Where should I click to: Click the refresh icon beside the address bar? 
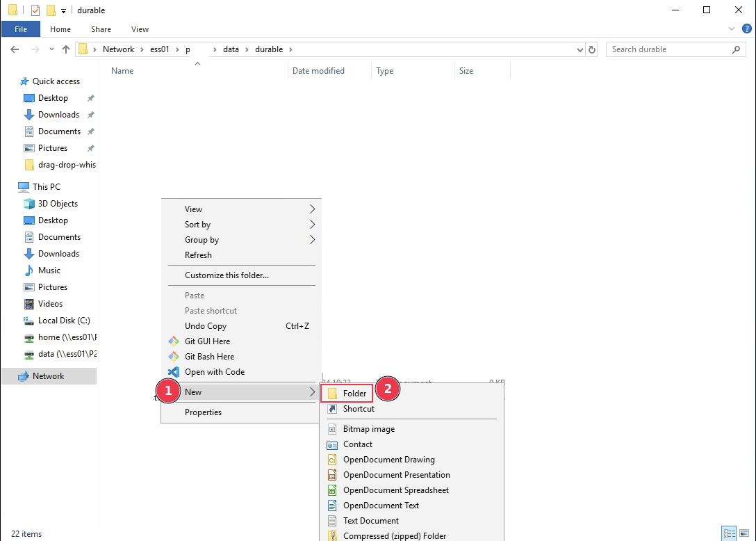pos(592,49)
